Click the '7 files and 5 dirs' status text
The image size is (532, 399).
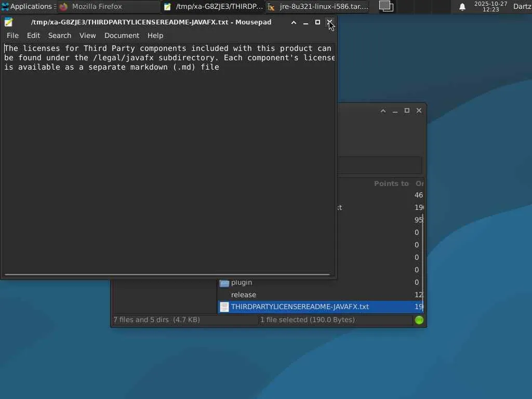pyautogui.click(x=157, y=320)
